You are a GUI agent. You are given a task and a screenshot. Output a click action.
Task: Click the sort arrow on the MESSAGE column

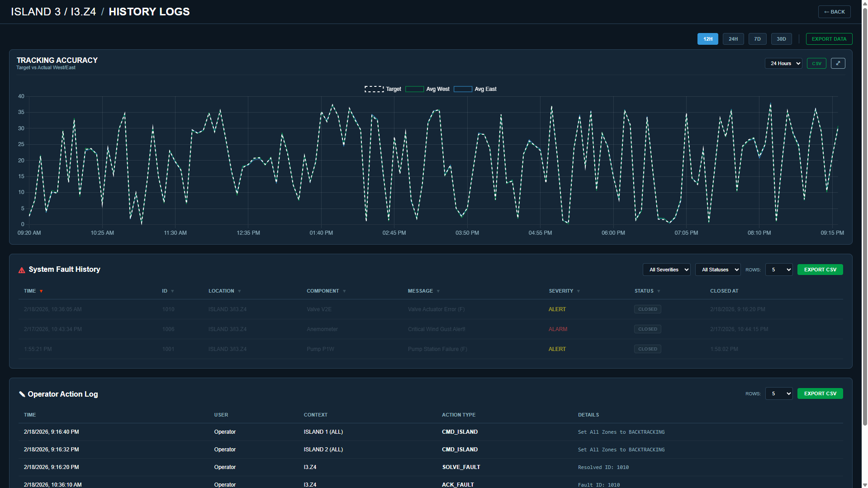coord(437,291)
